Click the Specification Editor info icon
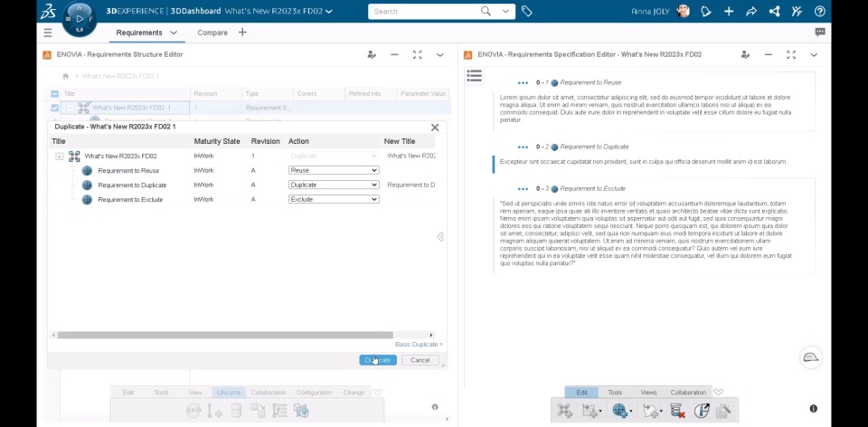 [813, 409]
